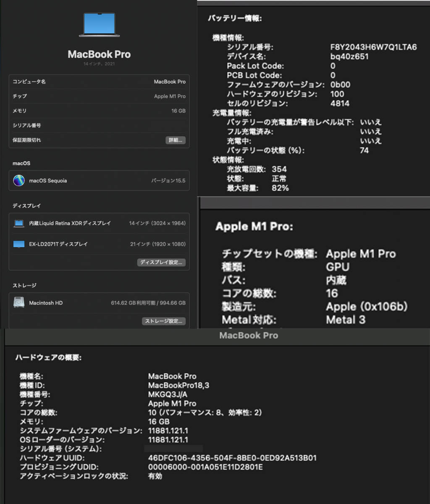This screenshot has width=430, height=504.
Task: Select the core count 10 (パフォーマンス: 8、効率性: 2)
Action: tap(205, 413)
